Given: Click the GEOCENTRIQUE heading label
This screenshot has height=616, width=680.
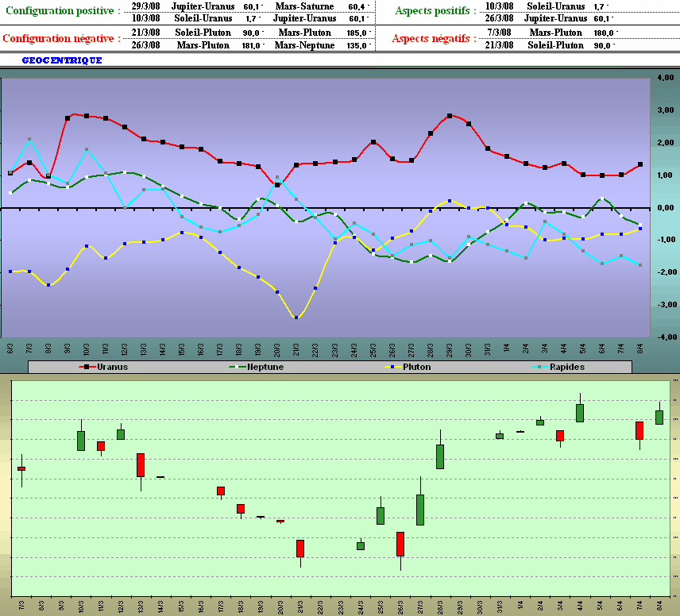Looking at the screenshot, I should [x=62, y=61].
